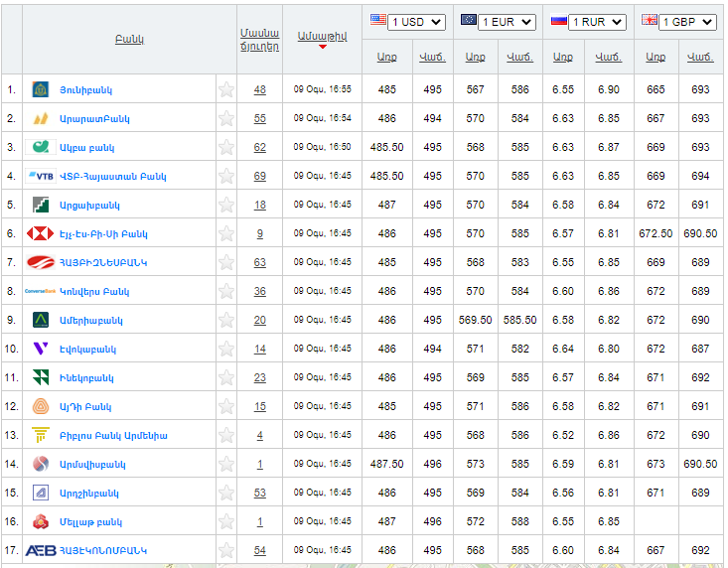This screenshot has height=568, width=728.
Task: Sort by USD buy rate column
Action: coord(386,57)
